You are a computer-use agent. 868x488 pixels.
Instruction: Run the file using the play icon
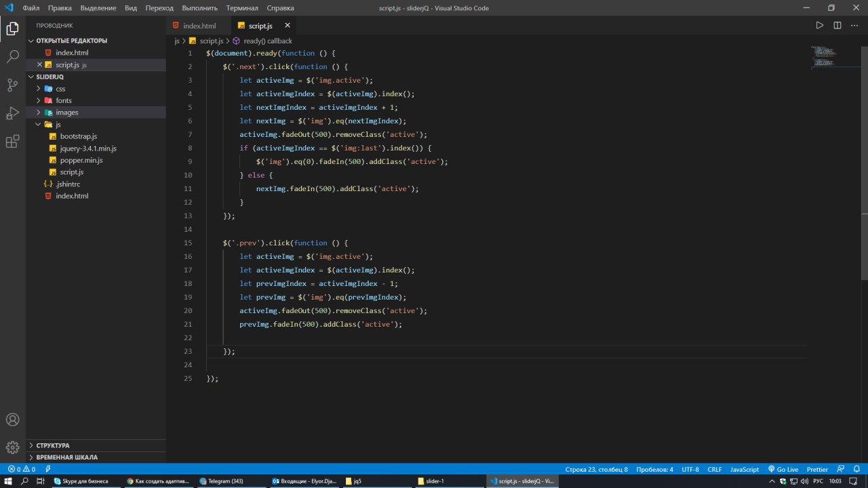[819, 26]
